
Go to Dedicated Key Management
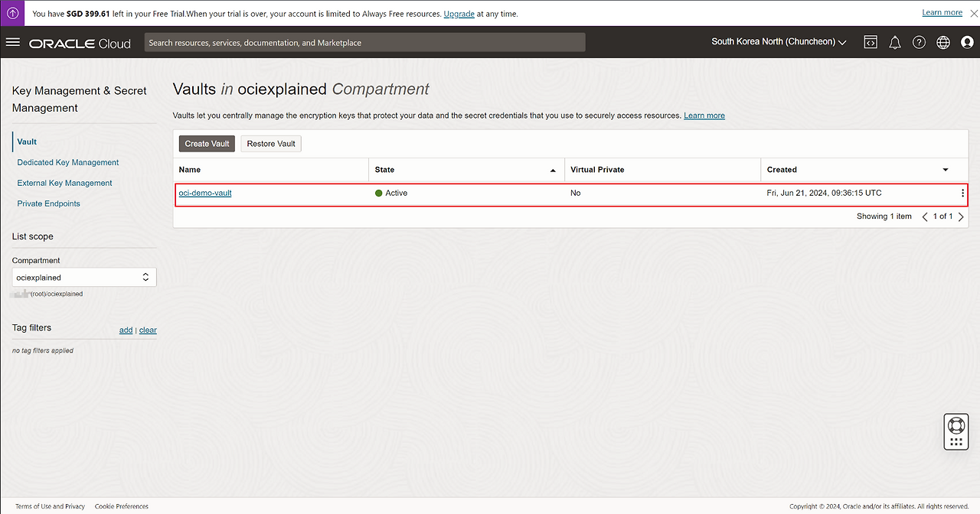pos(68,162)
